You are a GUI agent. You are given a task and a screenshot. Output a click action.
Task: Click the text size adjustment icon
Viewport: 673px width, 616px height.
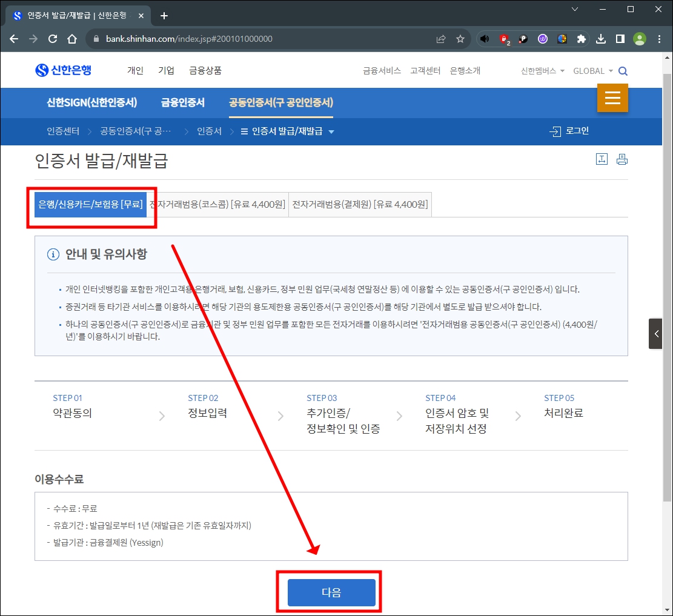pos(602,159)
